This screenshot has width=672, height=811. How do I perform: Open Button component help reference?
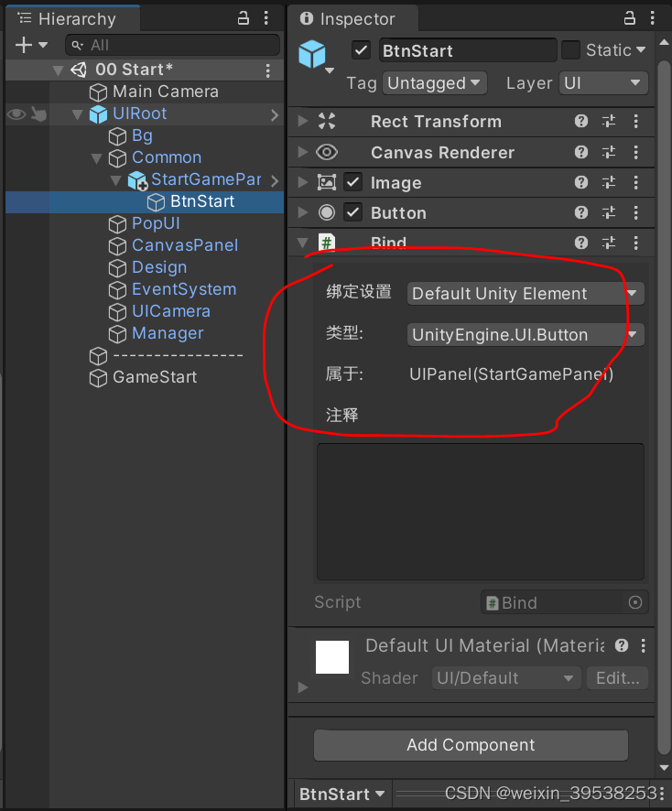point(581,212)
